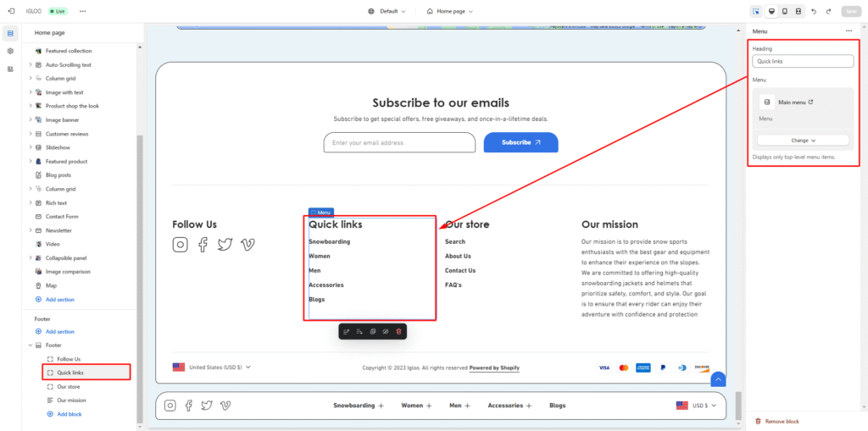Open the Theme settings gear icon
This screenshot has width=868, height=431.
click(10, 51)
